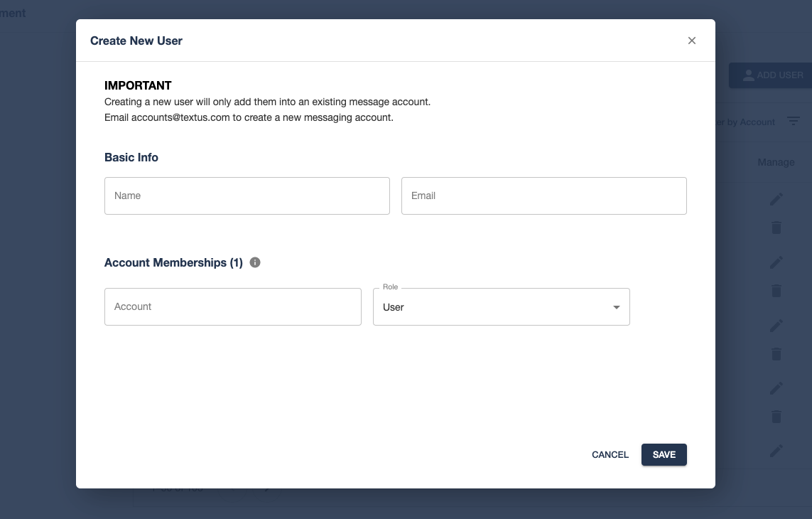Close the Create New User dialog
812x519 pixels.
tap(691, 41)
